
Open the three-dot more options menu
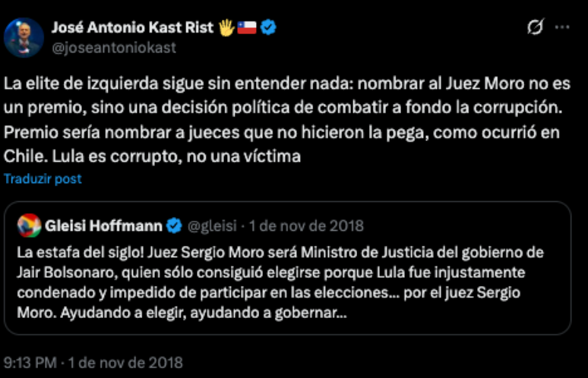(562, 27)
